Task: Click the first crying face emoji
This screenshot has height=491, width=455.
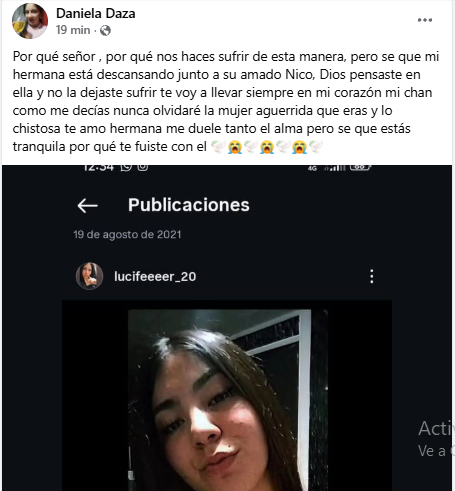Action: pyautogui.click(x=235, y=147)
